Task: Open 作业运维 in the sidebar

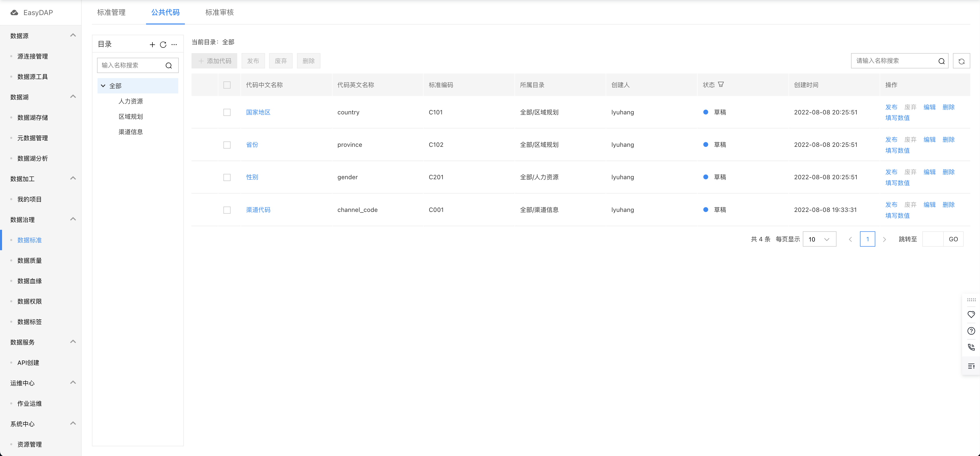Action: [x=30, y=403]
